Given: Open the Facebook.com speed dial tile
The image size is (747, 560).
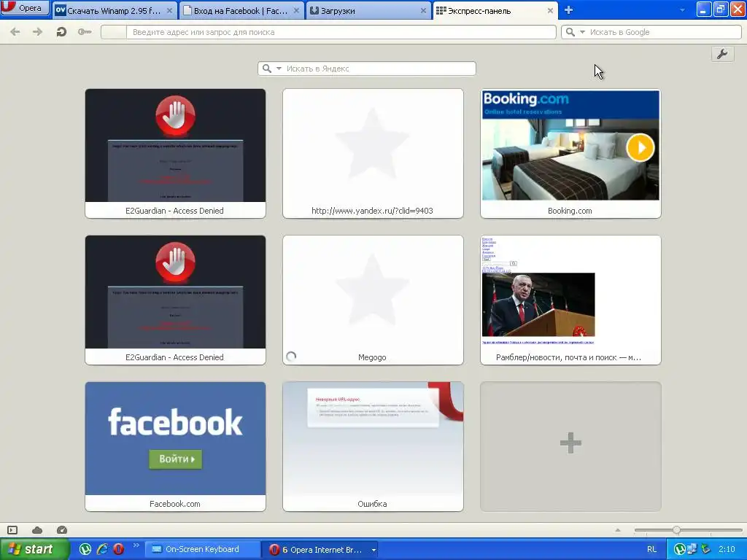Looking at the screenshot, I should click(175, 447).
